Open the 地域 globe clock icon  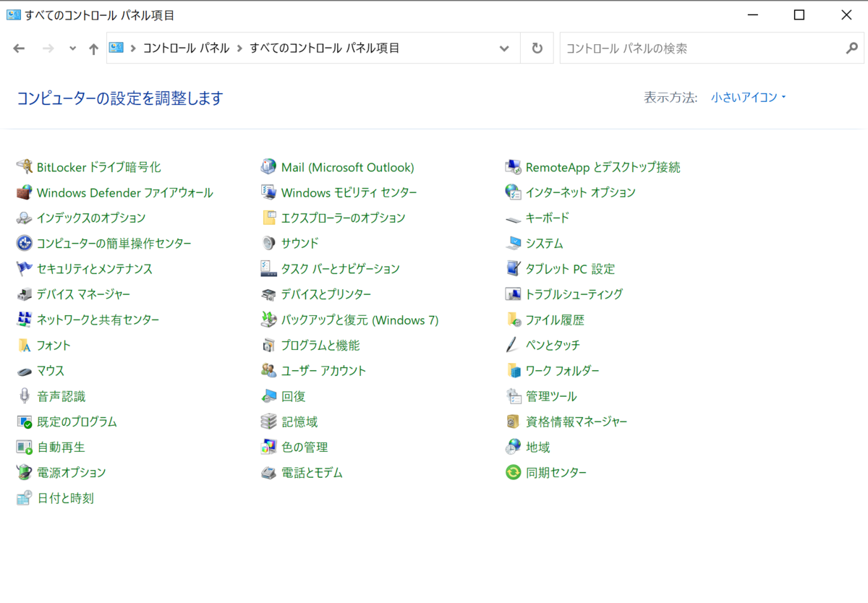514,447
